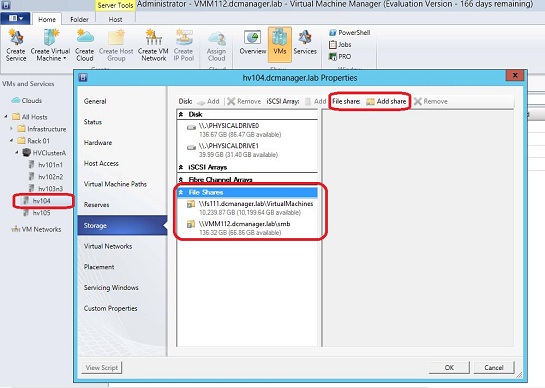Collapse the Fibre Channel Arrays section

(x=181, y=180)
